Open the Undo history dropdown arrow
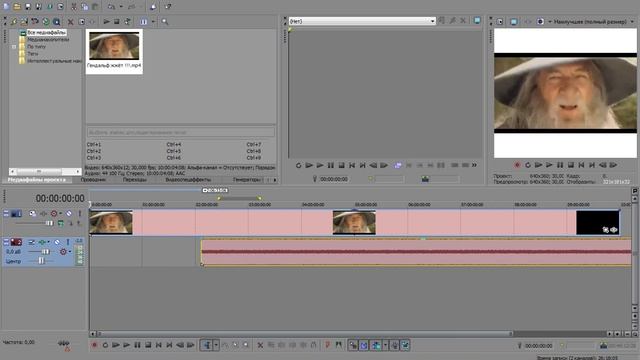 (121, 7)
